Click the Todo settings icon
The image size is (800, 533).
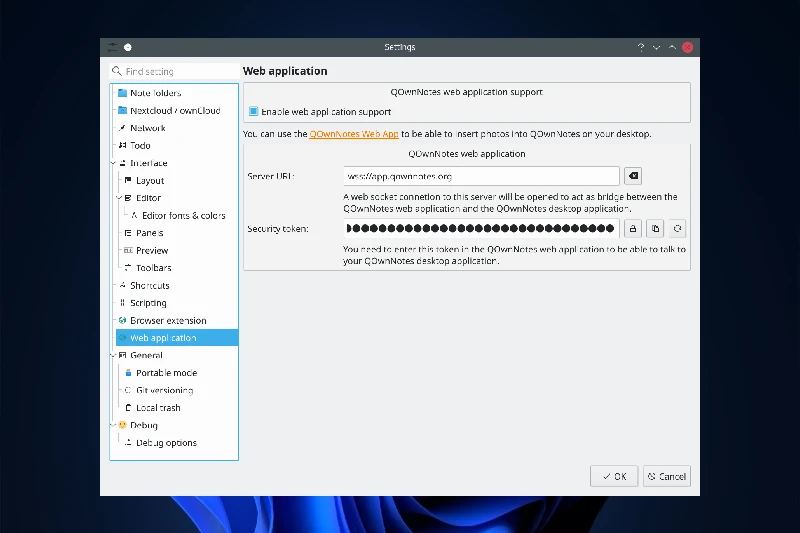pyautogui.click(x=122, y=145)
